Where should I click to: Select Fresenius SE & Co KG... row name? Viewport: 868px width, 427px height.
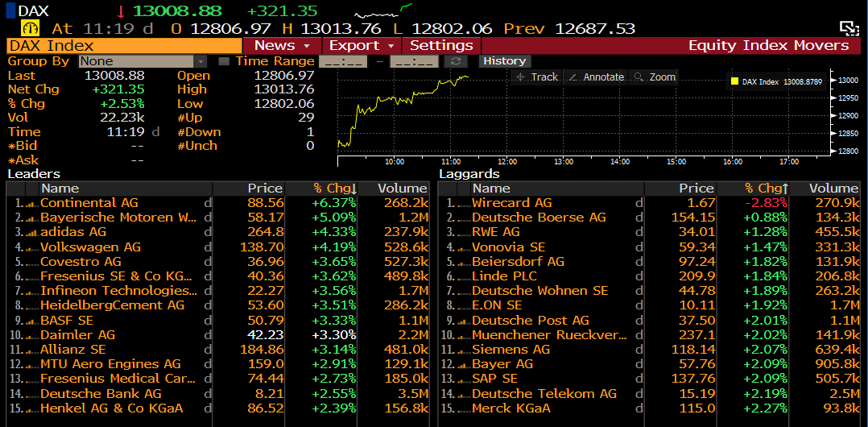point(116,276)
